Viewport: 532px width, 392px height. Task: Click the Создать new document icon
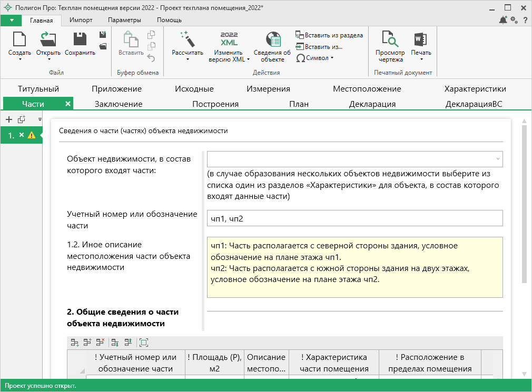click(x=19, y=39)
